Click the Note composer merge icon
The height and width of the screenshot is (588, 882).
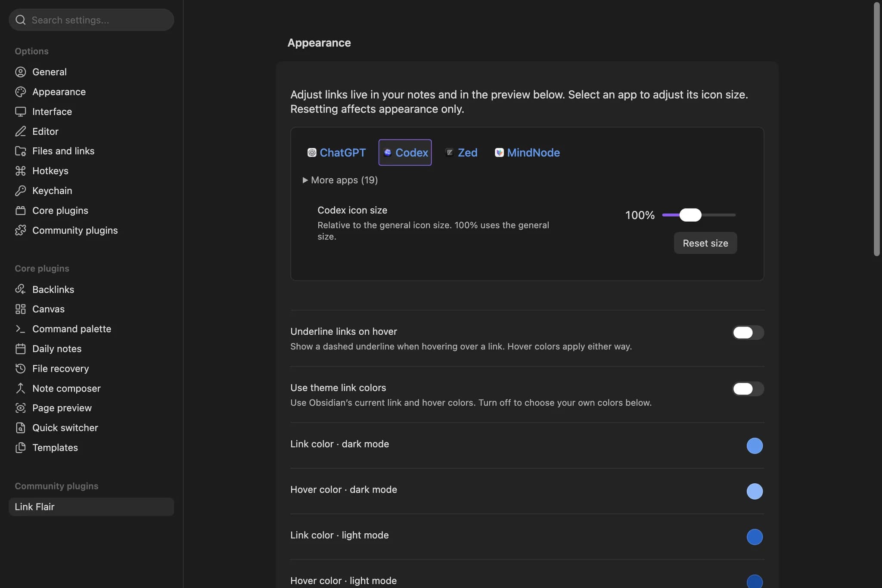coord(20,389)
